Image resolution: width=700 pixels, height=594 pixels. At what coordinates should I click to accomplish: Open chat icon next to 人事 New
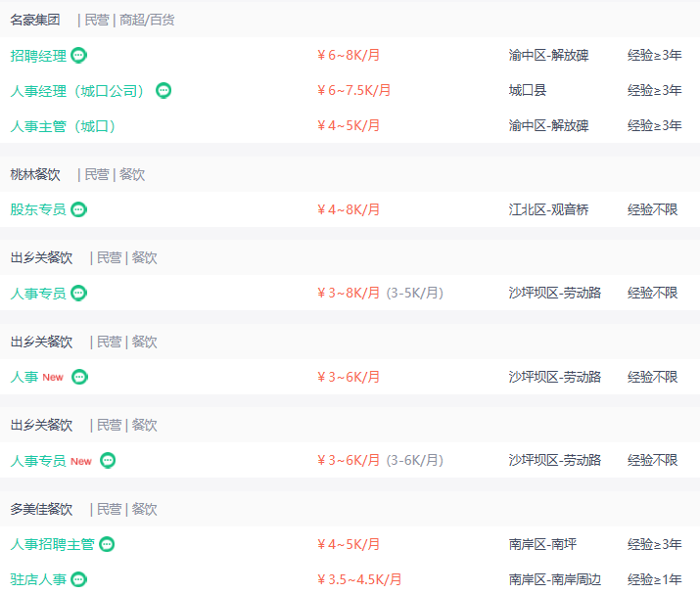[80, 377]
